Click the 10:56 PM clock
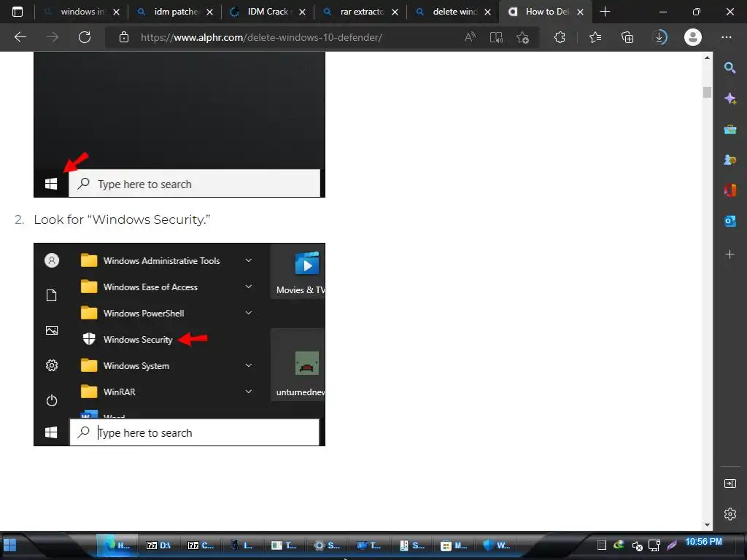This screenshot has width=747, height=560. click(x=703, y=542)
